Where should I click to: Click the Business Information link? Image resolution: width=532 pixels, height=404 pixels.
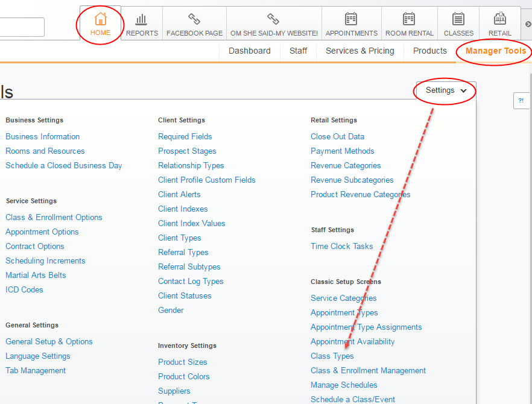(x=43, y=137)
